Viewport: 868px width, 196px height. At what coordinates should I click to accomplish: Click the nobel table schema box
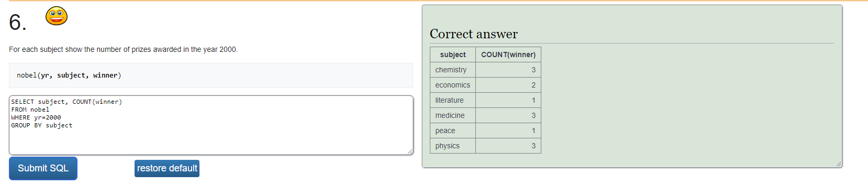point(211,75)
